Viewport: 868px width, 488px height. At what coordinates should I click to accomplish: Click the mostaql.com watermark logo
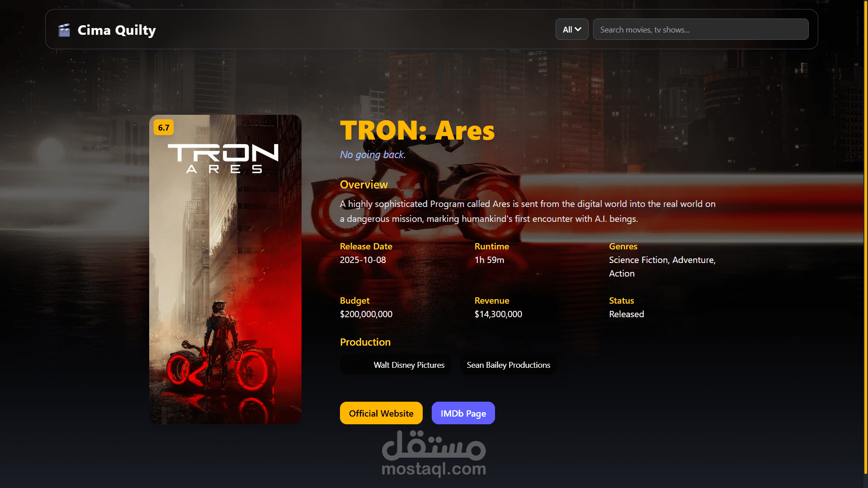pyautogui.click(x=434, y=454)
